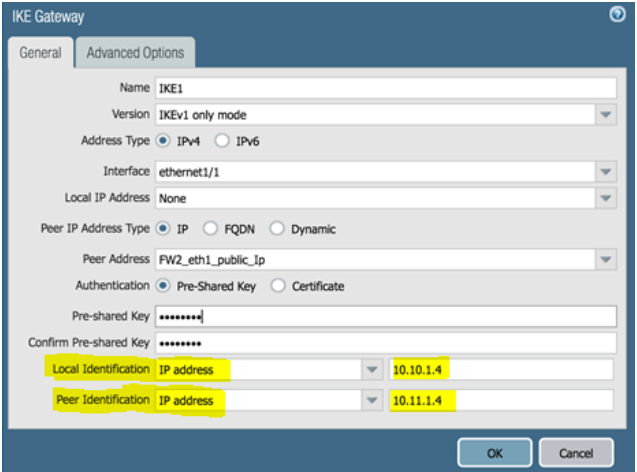Image resolution: width=637 pixels, height=472 pixels.
Task: Choose the IPv6 address type
Action: (222, 141)
